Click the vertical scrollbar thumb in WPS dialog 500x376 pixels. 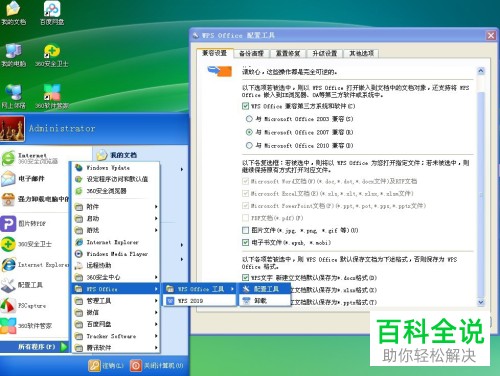(481, 195)
